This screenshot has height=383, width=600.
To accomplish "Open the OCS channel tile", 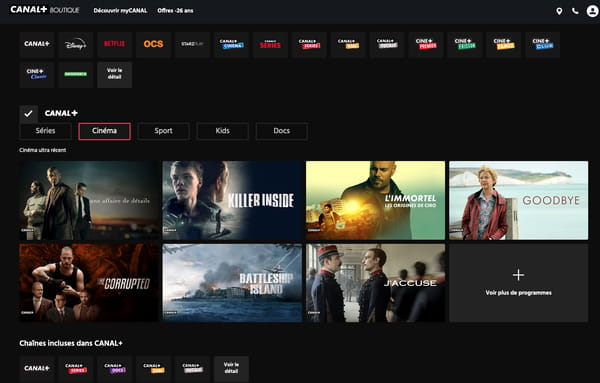I will point(153,44).
